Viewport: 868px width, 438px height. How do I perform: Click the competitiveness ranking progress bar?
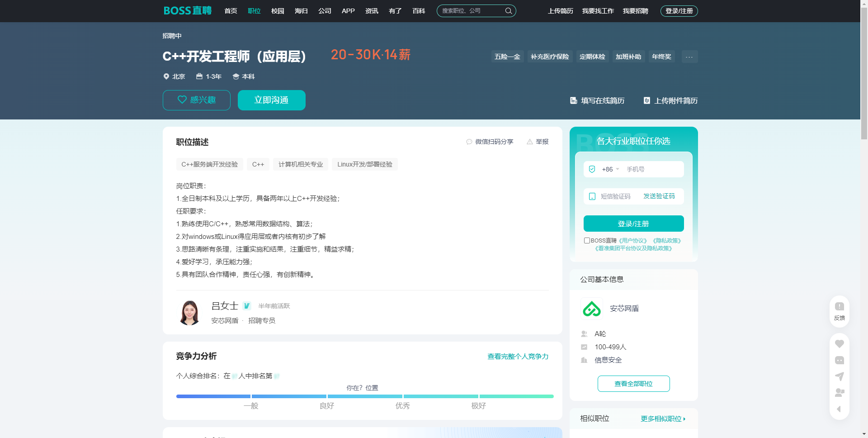364,396
